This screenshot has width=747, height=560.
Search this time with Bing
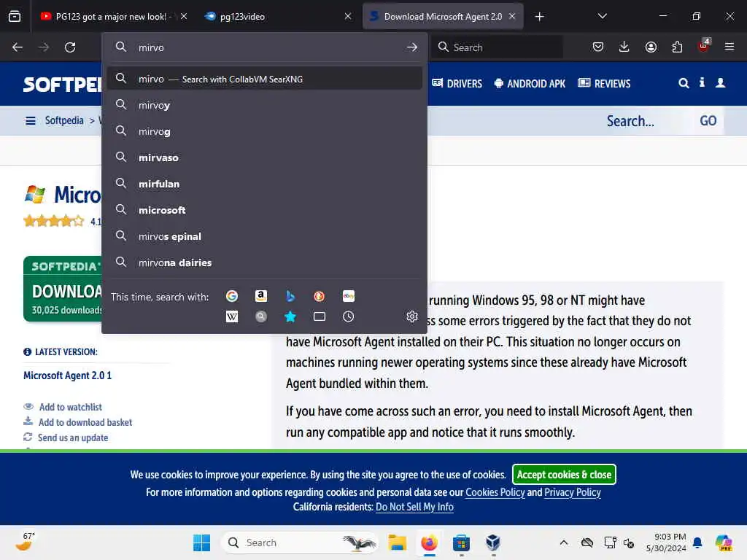pyautogui.click(x=290, y=296)
